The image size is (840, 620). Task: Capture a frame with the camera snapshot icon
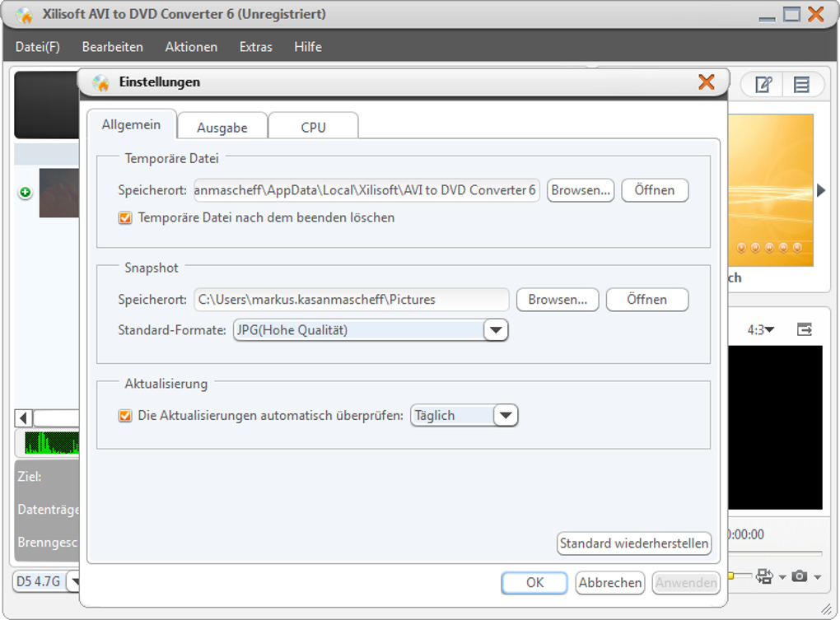tap(800, 576)
